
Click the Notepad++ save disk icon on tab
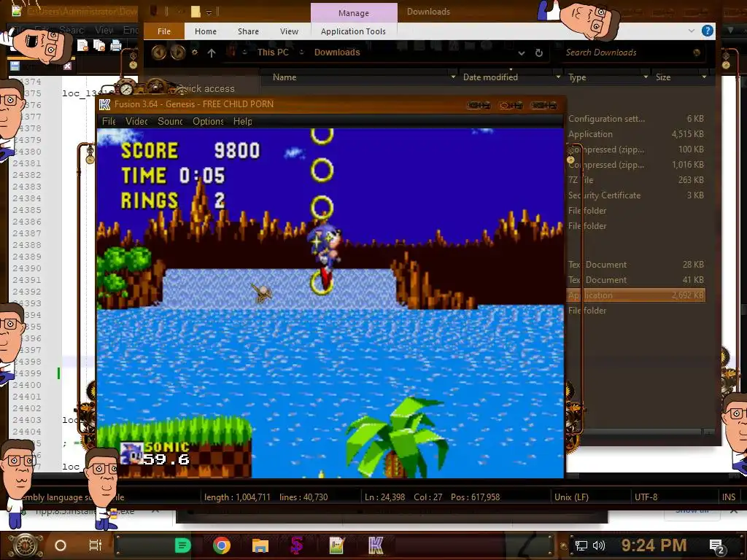(x=15, y=66)
